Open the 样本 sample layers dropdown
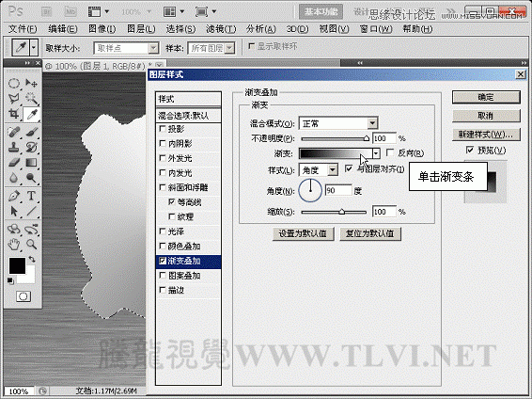532x399 pixels. tap(229, 48)
